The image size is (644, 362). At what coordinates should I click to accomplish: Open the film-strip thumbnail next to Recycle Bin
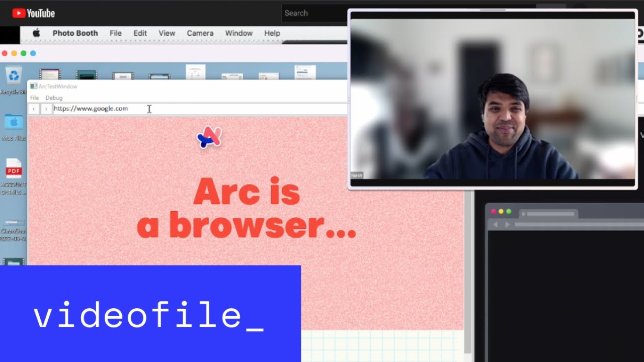(x=50, y=74)
